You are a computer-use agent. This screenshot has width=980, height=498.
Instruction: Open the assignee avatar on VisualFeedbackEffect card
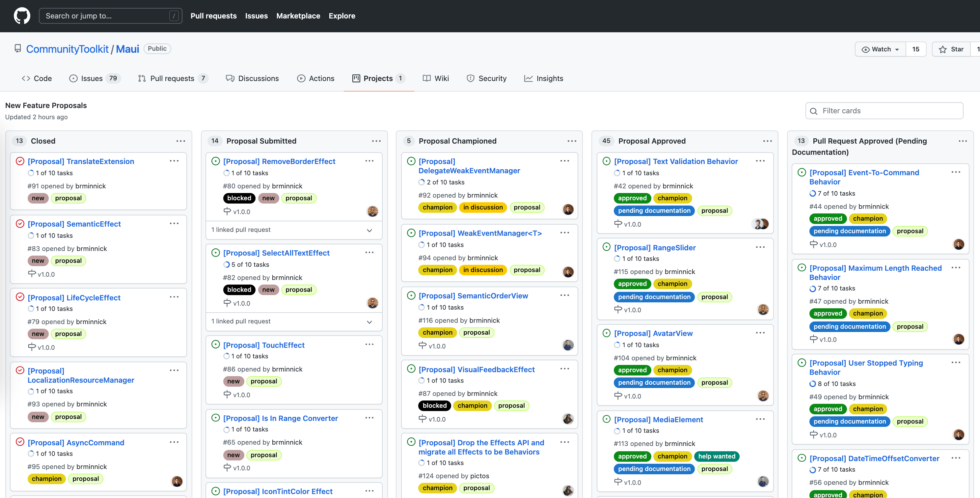(568, 419)
